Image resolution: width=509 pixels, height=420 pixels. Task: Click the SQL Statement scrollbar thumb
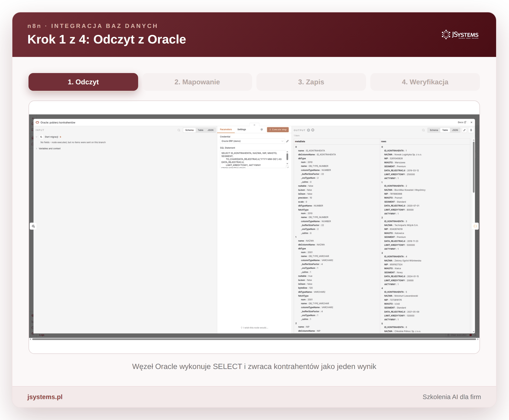tap(287, 157)
